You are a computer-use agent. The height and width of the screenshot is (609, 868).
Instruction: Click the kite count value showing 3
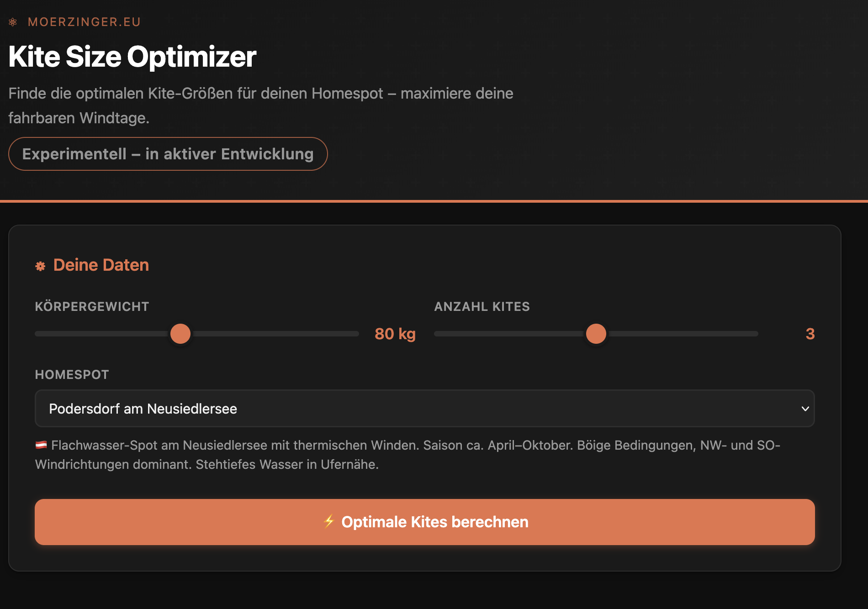[811, 334]
